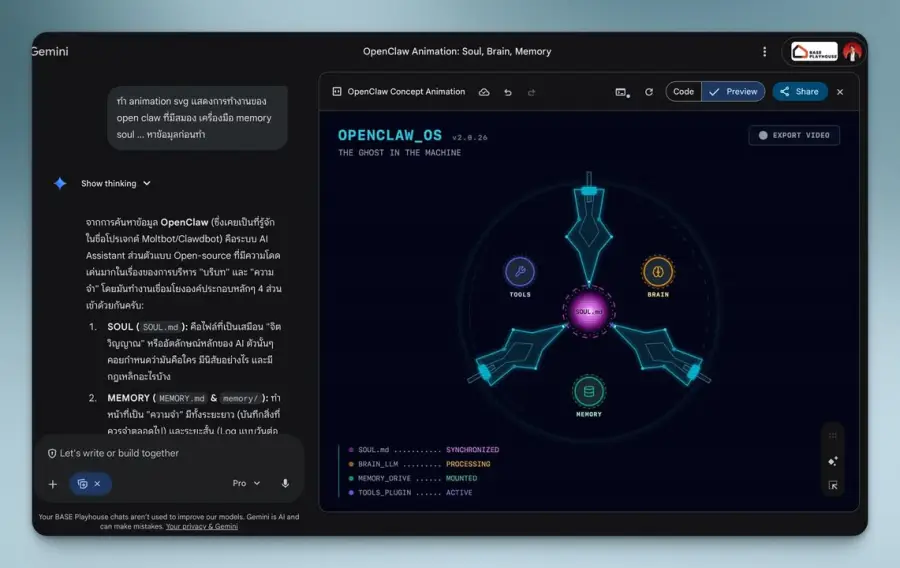The width and height of the screenshot is (900, 568).
Task: Click the conversation title OpenClaw Animation: Soul, Brain, Memory
Action: 457,52
